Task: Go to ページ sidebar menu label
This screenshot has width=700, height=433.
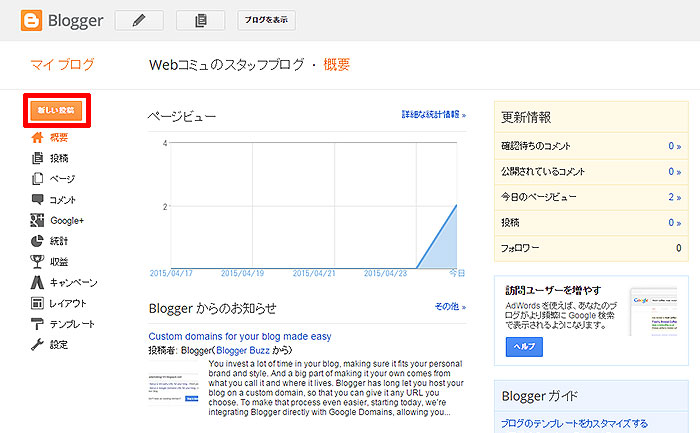Action: (x=62, y=179)
